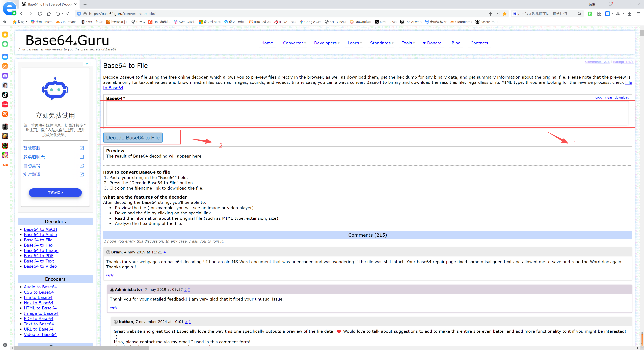Open the downloads arrow icon in toolbar
The image size is (644, 350).
click(629, 14)
